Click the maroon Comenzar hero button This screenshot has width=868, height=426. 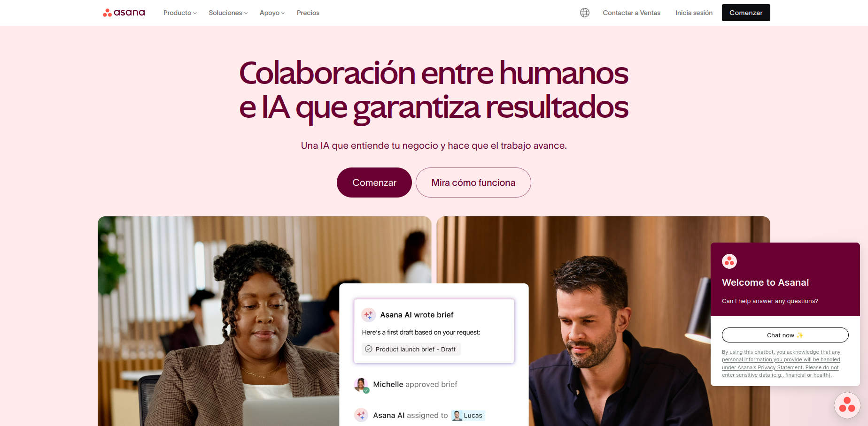[374, 183]
